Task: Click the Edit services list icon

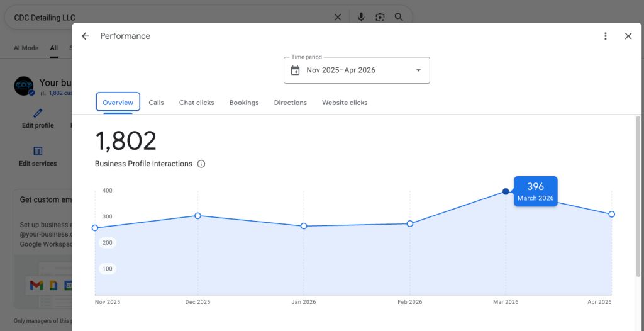Action: tap(38, 151)
